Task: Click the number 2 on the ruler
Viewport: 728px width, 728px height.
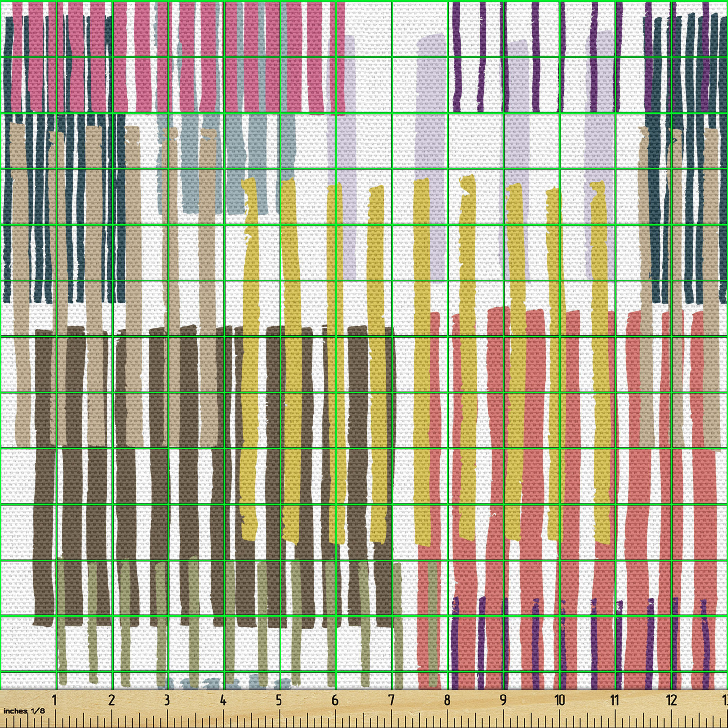Action: point(111,700)
